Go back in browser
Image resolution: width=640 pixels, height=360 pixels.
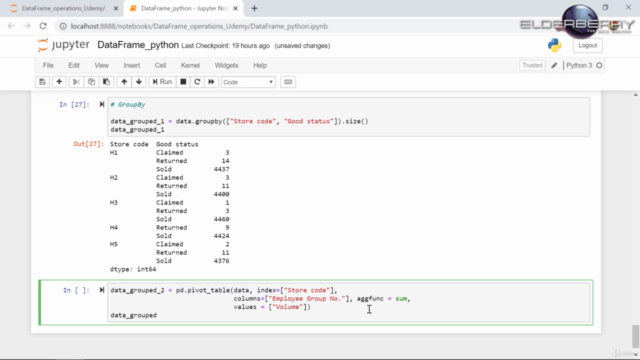pos(11,26)
